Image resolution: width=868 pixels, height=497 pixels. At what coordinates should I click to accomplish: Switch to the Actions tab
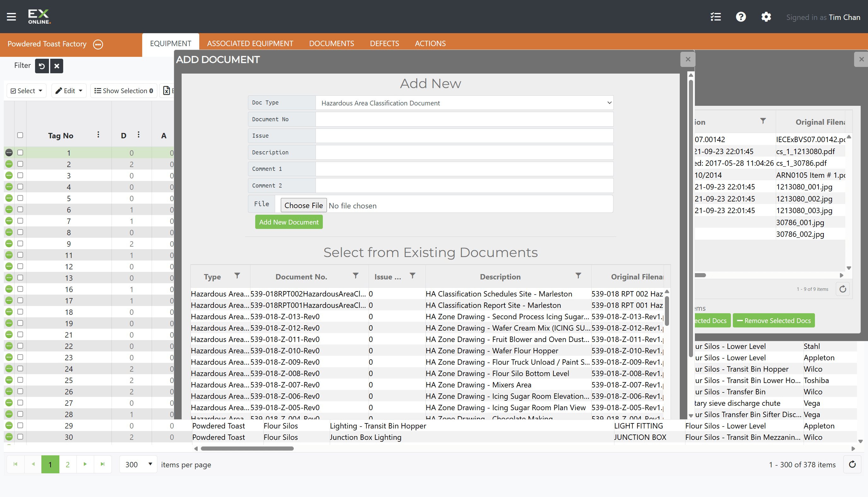(x=430, y=43)
